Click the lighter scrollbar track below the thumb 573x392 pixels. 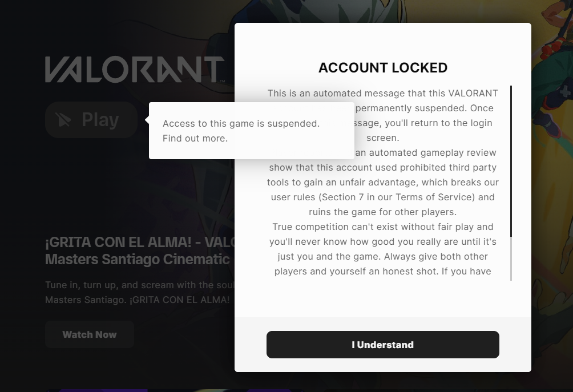511,260
